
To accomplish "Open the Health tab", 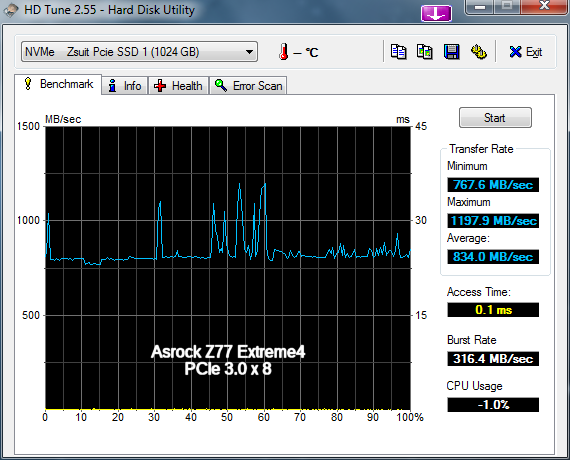I will point(178,86).
